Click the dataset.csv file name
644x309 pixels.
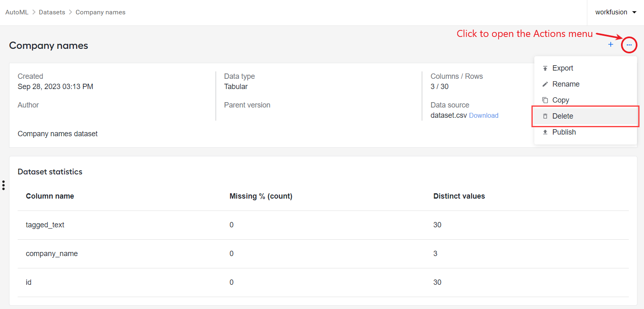tap(449, 116)
